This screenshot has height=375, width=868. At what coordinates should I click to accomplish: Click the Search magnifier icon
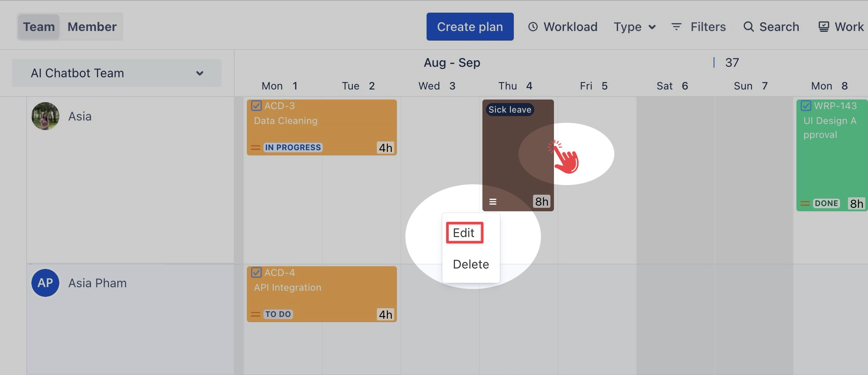748,27
